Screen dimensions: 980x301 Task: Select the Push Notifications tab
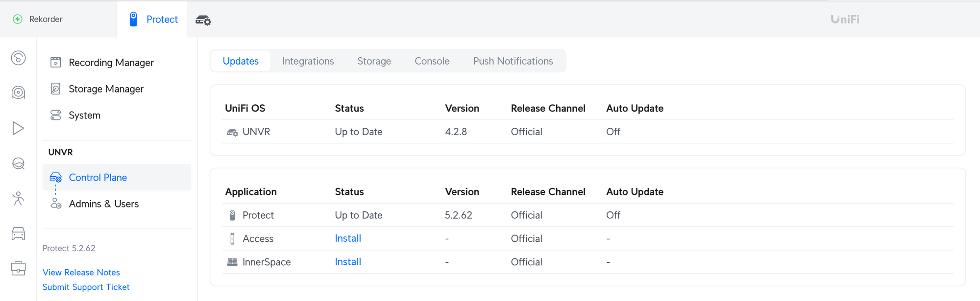point(513,61)
